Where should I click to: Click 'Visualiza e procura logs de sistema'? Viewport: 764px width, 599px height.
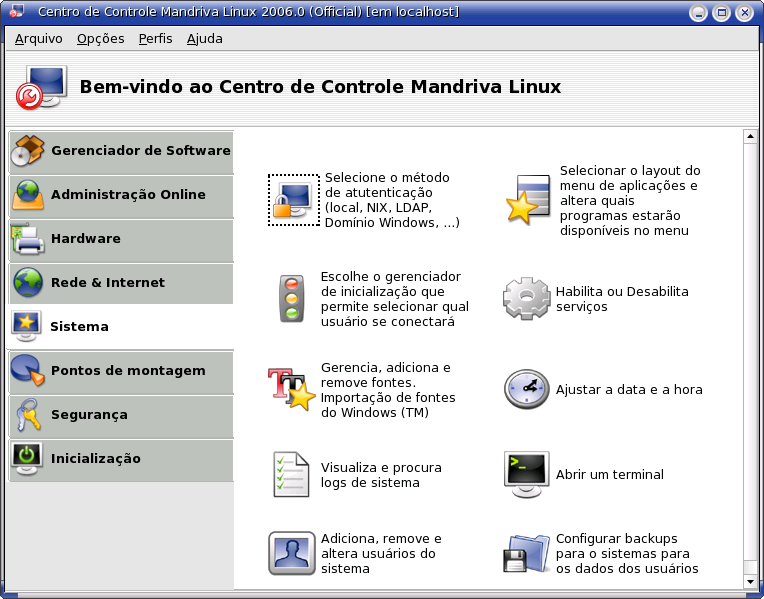(381, 475)
